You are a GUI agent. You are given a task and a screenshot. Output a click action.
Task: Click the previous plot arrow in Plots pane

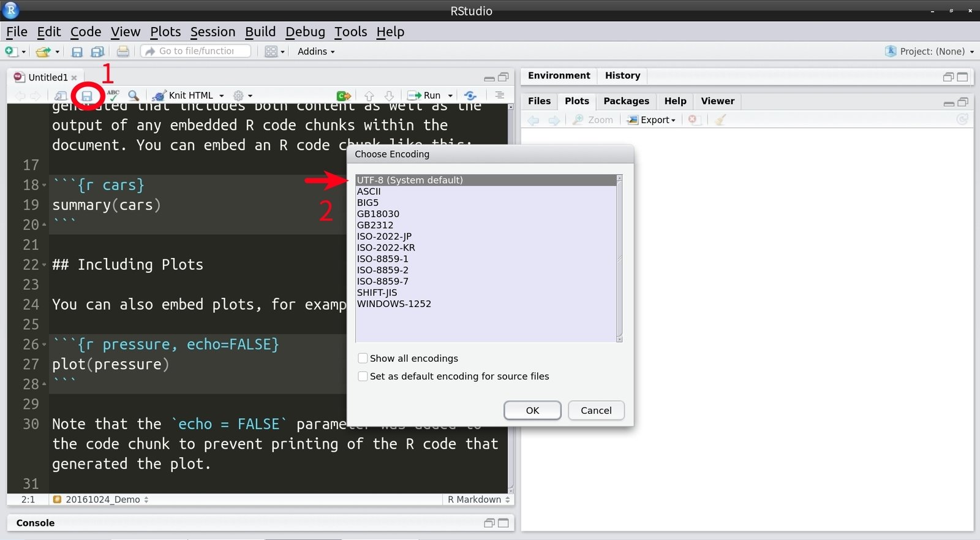pyautogui.click(x=533, y=120)
